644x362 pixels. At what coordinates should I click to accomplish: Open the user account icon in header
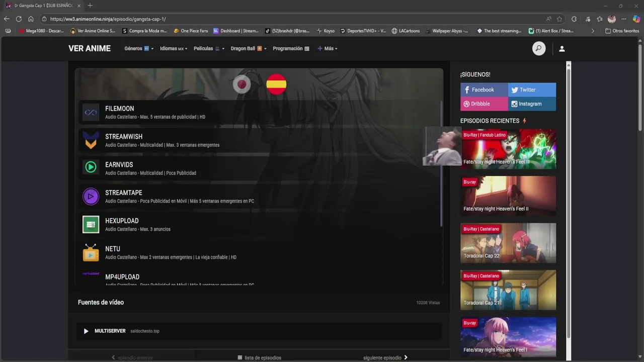tap(562, 49)
